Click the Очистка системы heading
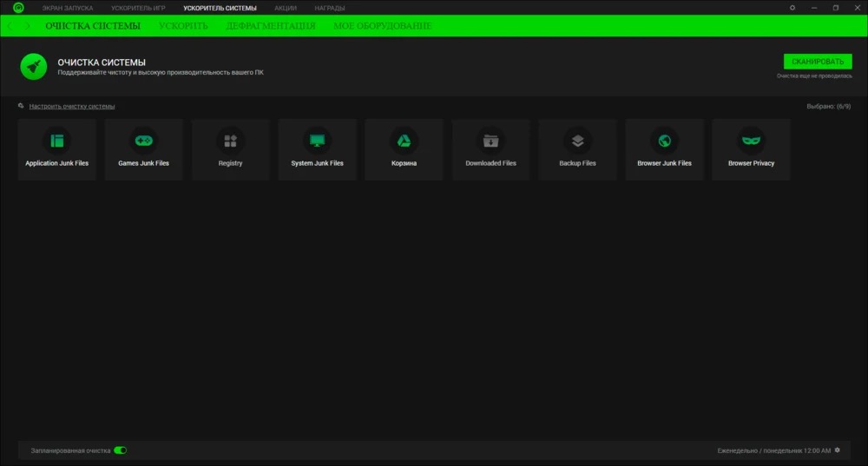 102,62
